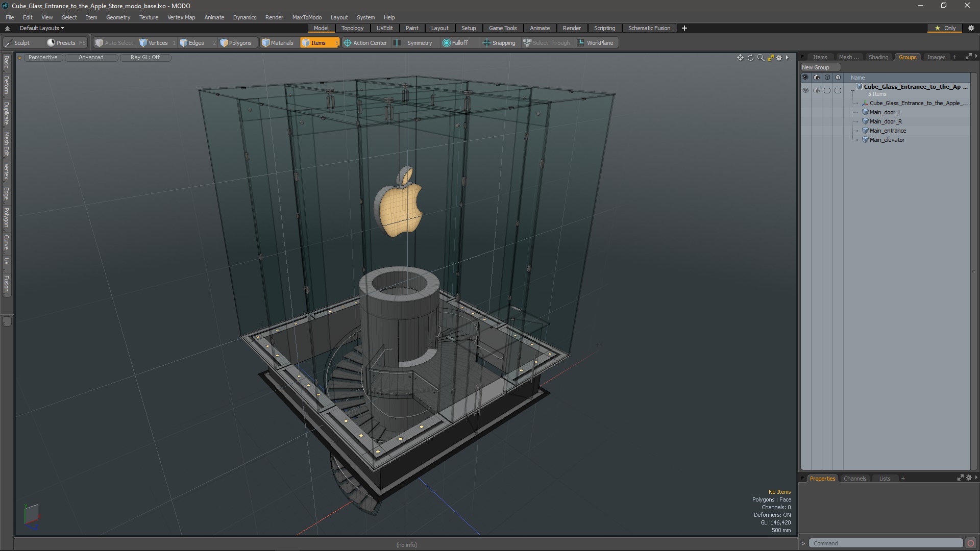Click the viewport rotate icon

pyautogui.click(x=750, y=58)
